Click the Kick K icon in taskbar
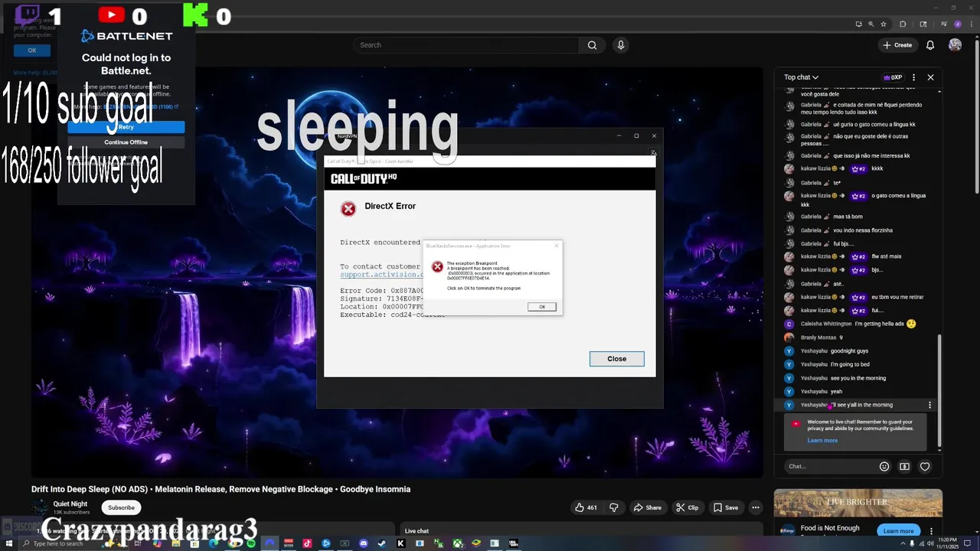 400,543
